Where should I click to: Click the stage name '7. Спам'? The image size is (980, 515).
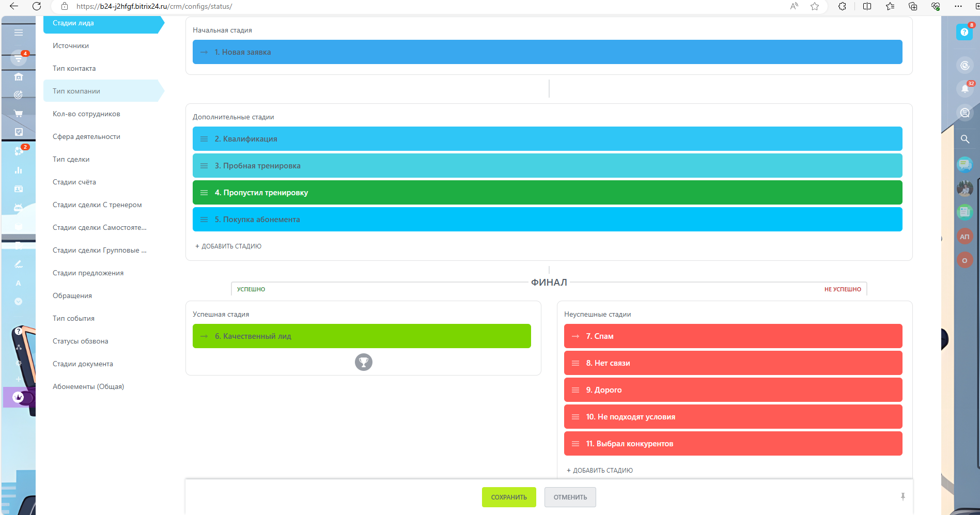click(x=600, y=336)
